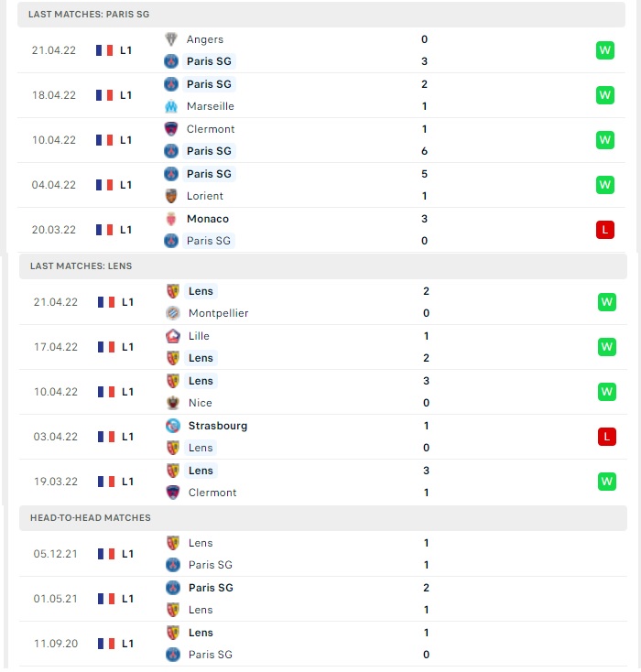Click the Monaco team crest
Screen dimensions: 641x672
tap(171, 219)
